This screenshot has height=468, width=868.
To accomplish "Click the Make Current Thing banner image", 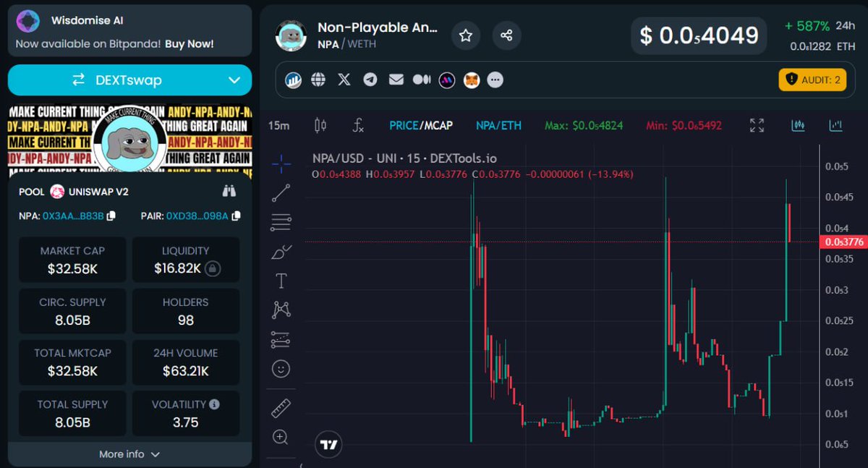I will pyautogui.click(x=129, y=140).
